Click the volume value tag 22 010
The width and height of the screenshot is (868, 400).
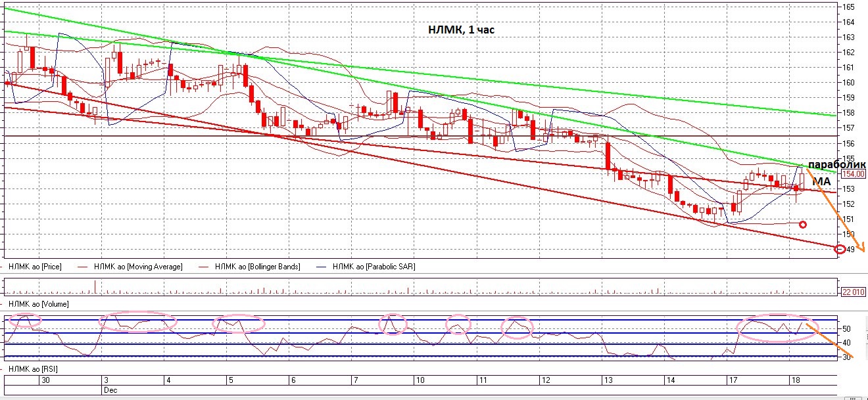pyautogui.click(x=852, y=291)
